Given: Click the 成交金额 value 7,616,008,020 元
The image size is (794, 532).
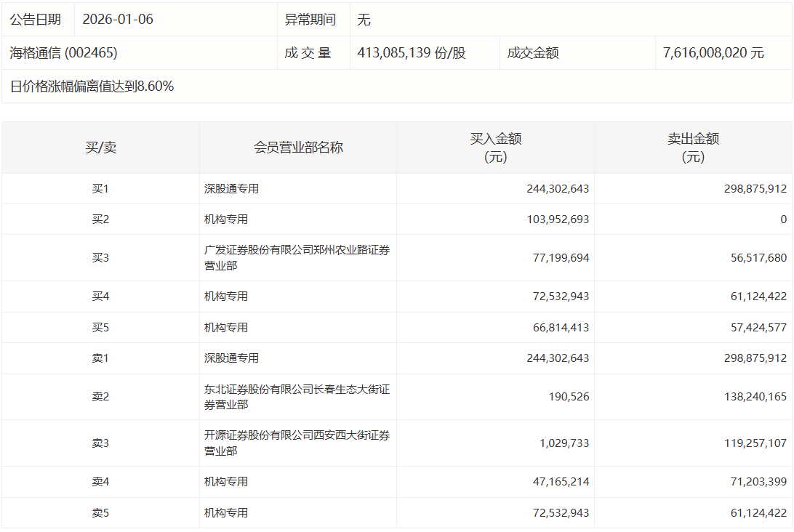Looking at the screenshot, I should pyautogui.click(x=713, y=53).
